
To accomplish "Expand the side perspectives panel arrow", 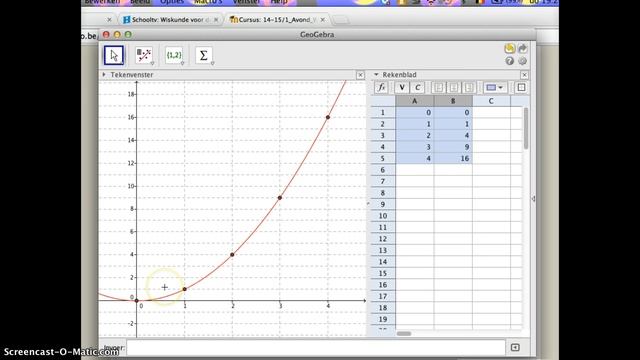I will pyautogui.click(x=533, y=199).
